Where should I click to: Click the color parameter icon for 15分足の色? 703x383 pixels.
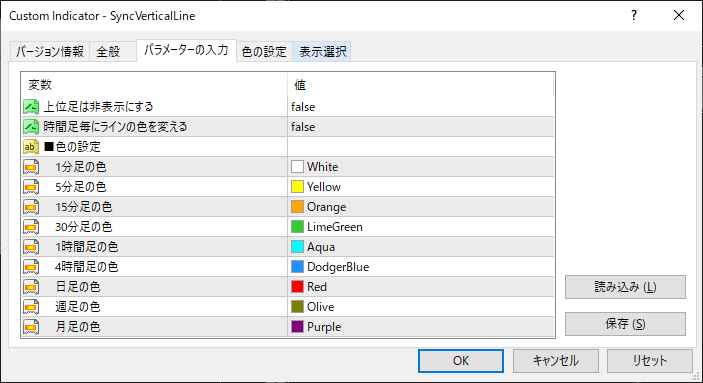(31, 207)
